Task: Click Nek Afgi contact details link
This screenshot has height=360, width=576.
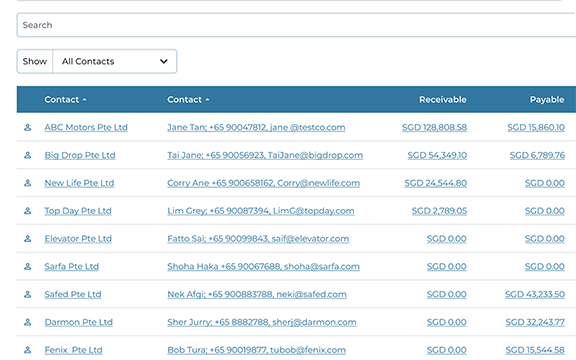Action: tap(257, 294)
